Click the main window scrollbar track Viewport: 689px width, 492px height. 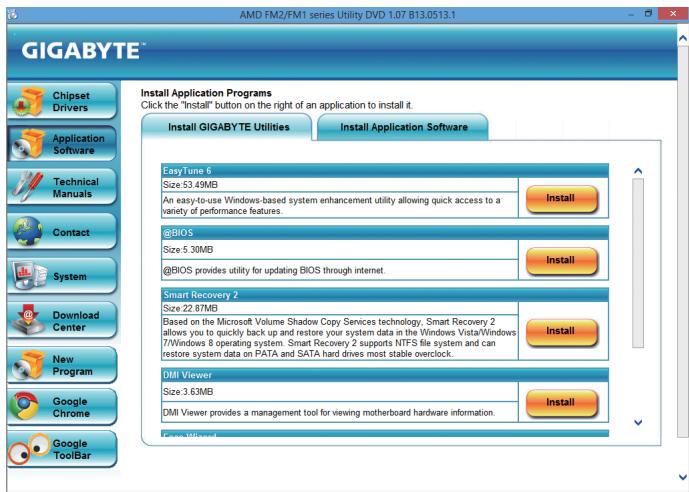[x=682, y=241]
